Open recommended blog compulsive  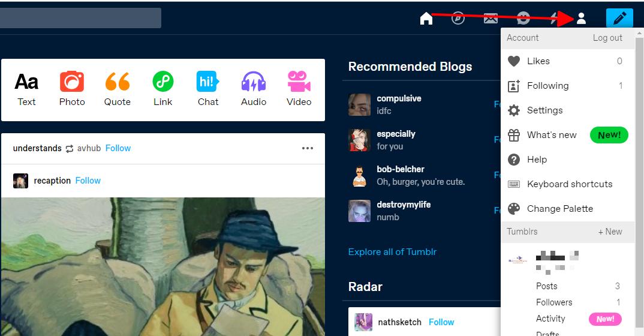coord(399,98)
